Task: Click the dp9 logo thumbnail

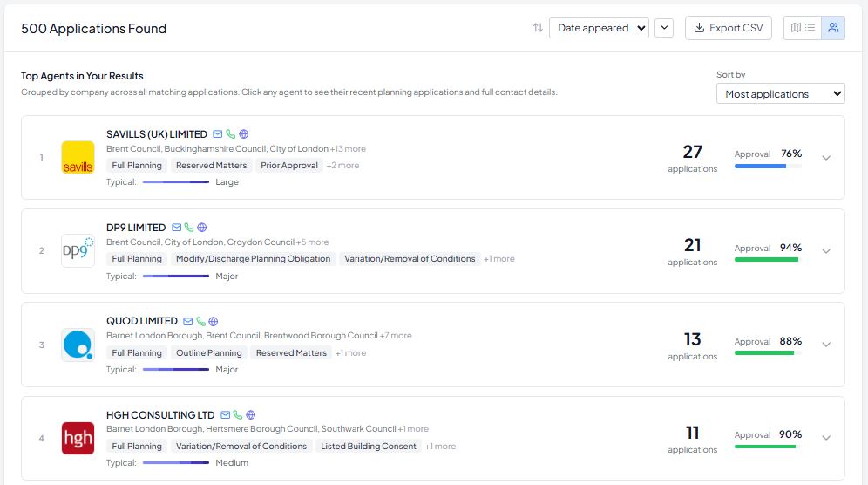Action: pyautogui.click(x=78, y=250)
